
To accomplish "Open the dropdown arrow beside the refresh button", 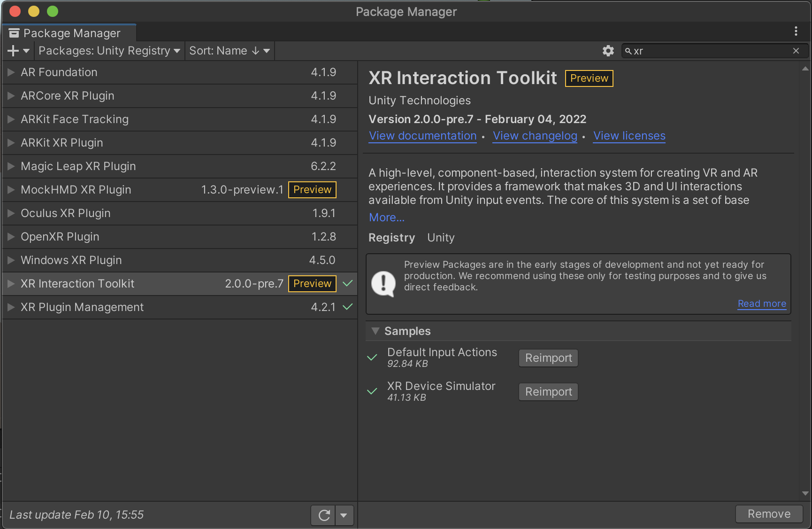I will tap(344, 515).
